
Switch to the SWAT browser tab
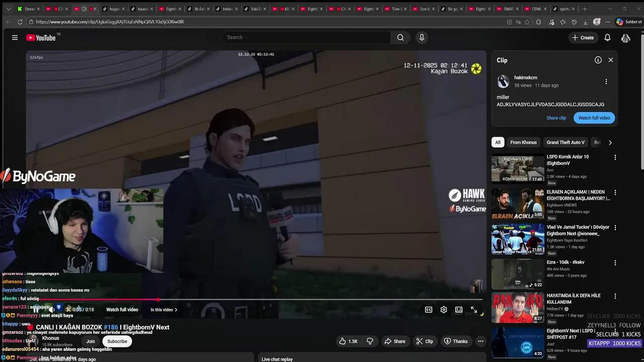pyautogui.click(x=507, y=9)
